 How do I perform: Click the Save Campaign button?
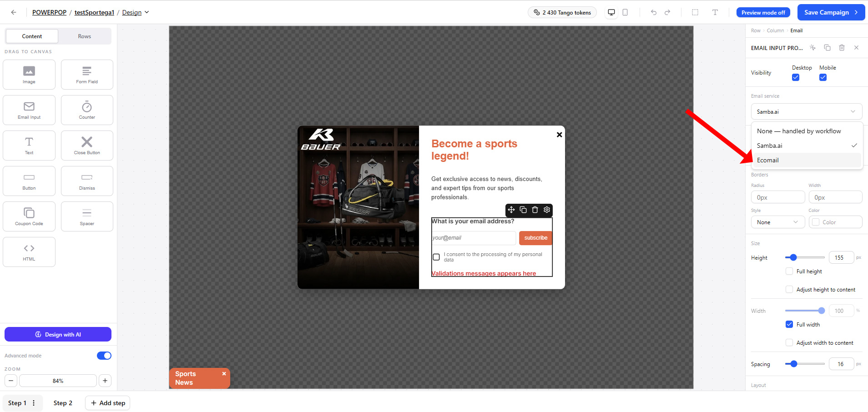coord(831,12)
